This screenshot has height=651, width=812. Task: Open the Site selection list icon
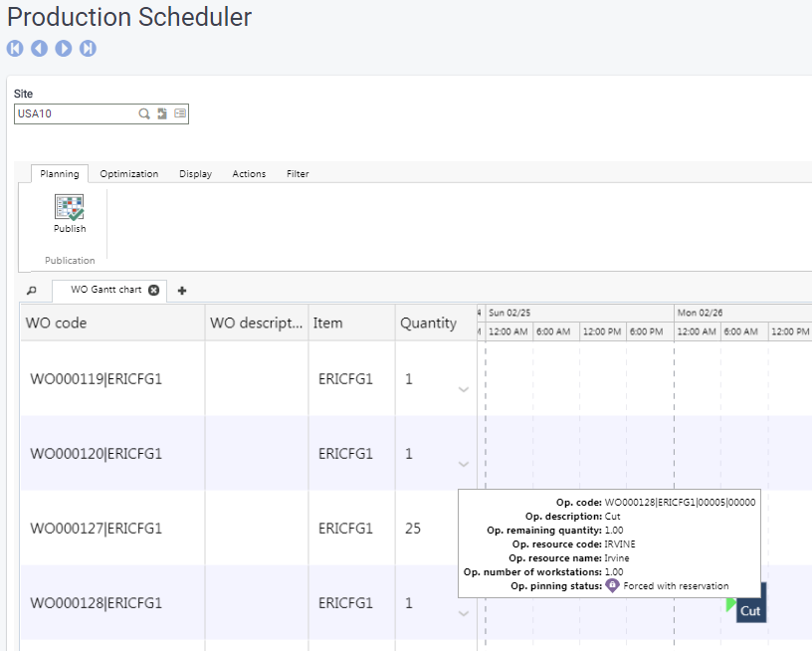[180, 114]
